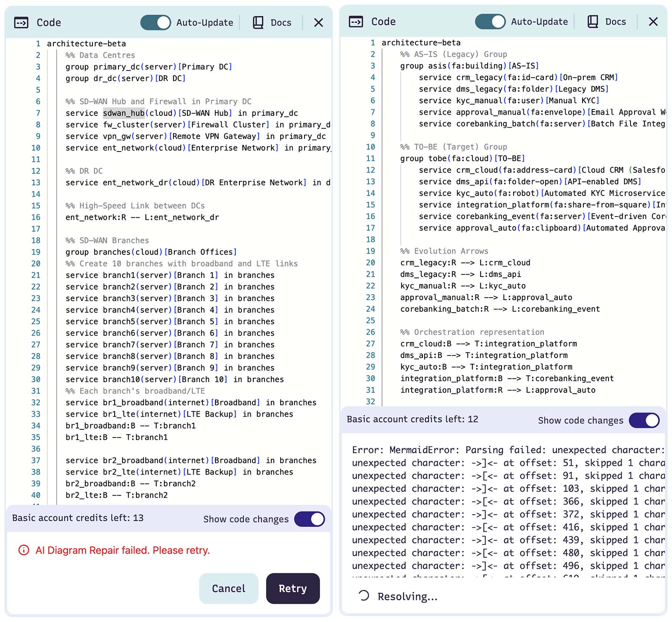This screenshot has height=622, width=672.
Task: Close the left Code panel
Action: 318,23
